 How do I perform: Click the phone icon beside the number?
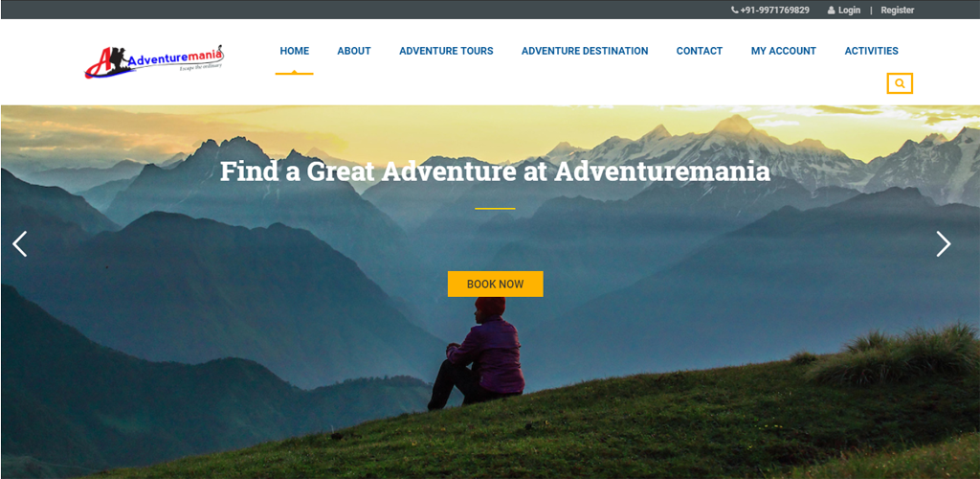point(734,10)
